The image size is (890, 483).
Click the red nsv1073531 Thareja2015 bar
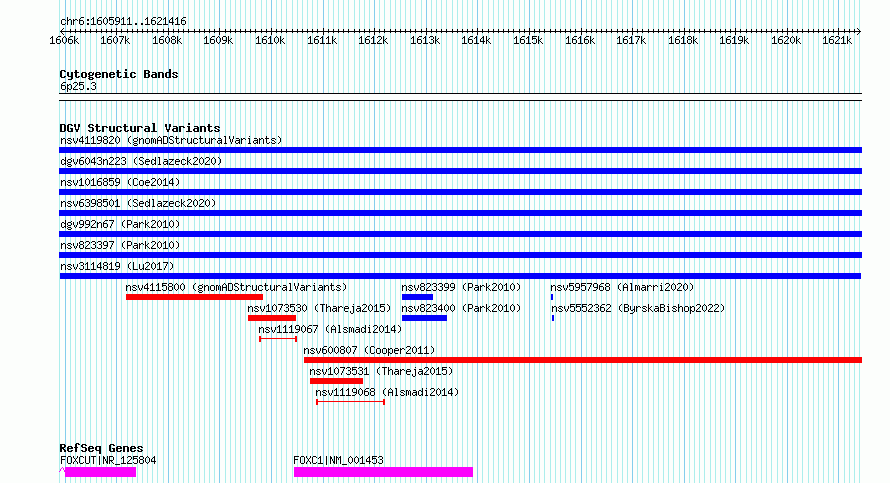[x=336, y=381]
